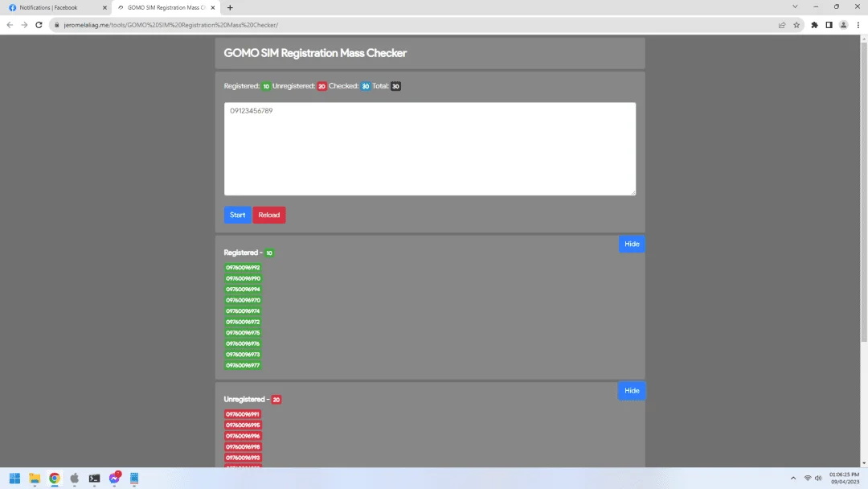Open volume control in system tray
Image resolution: width=868 pixels, height=489 pixels.
click(818, 478)
